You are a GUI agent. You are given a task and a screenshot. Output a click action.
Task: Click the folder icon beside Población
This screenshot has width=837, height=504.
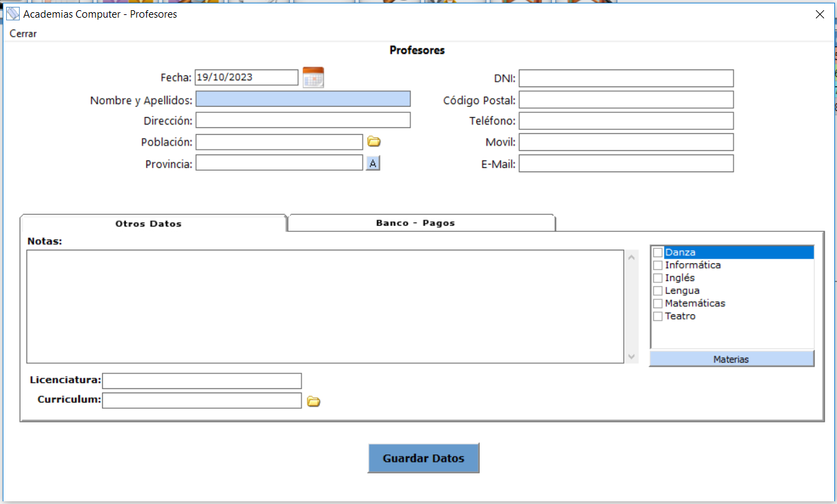coord(374,141)
